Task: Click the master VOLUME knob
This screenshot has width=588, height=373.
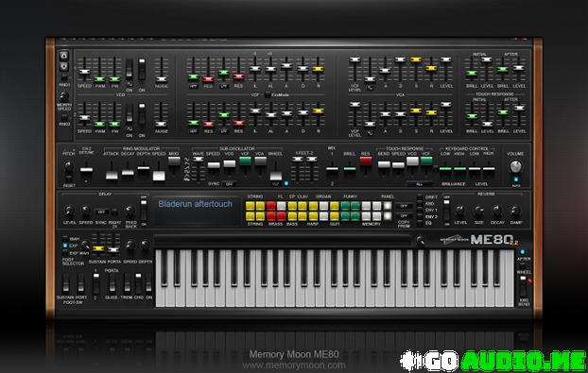Action: [x=516, y=166]
